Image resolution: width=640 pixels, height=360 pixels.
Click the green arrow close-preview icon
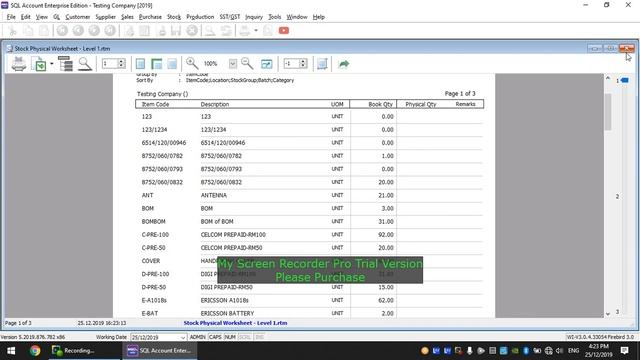coord(344,64)
